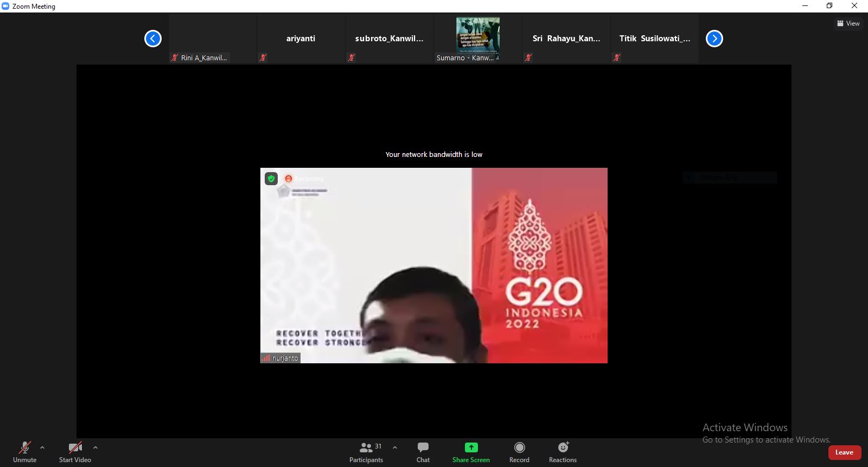Open the View layout menu
Image resolution: width=868 pixels, height=467 pixels.
point(848,23)
